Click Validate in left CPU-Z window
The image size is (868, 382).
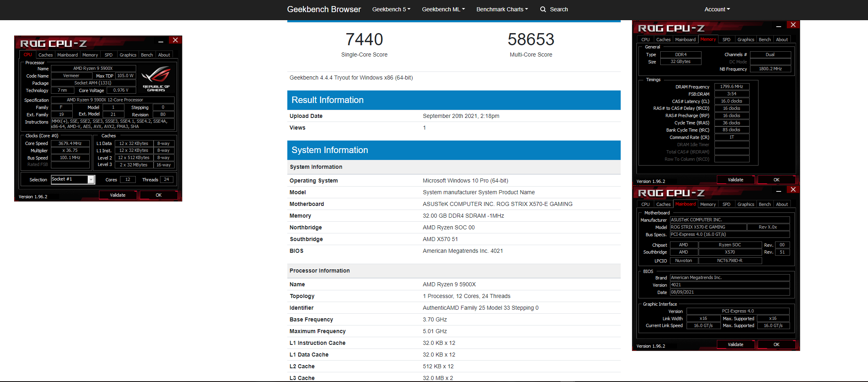click(x=118, y=195)
